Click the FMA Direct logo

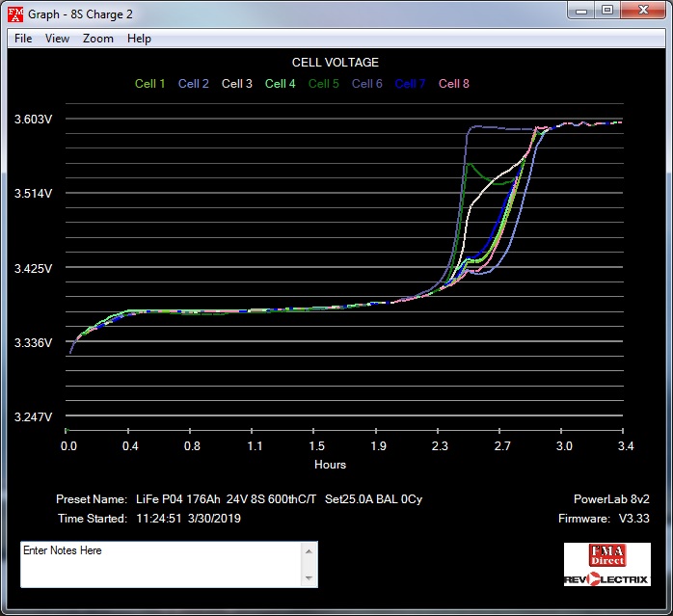click(606, 554)
